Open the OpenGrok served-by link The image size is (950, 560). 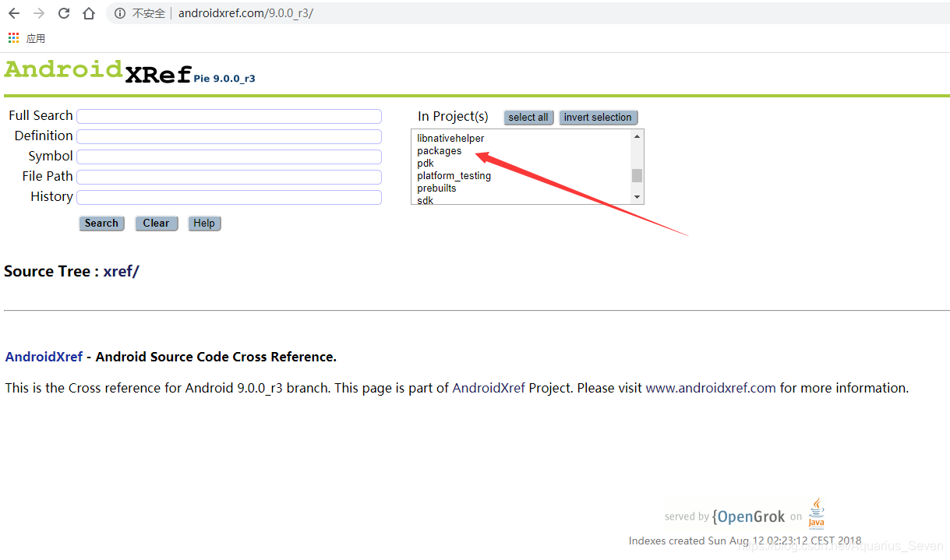pyautogui.click(x=748, y=516)
